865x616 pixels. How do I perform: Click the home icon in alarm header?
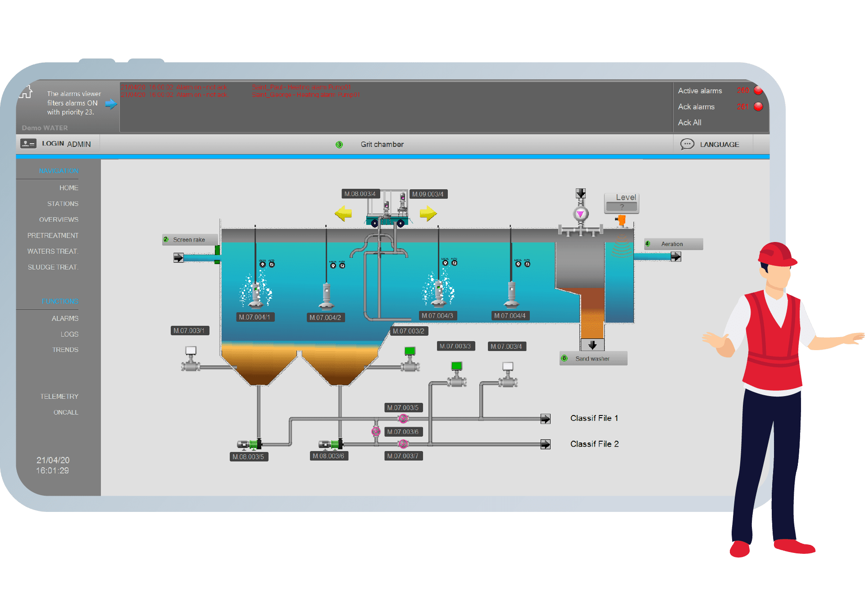point(26,92)
